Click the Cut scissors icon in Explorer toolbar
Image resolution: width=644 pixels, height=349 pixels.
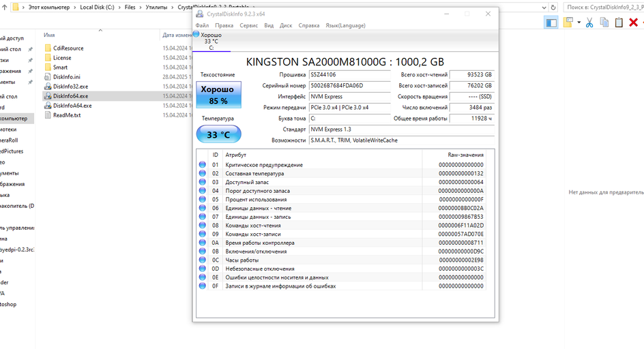coord(589,22)
